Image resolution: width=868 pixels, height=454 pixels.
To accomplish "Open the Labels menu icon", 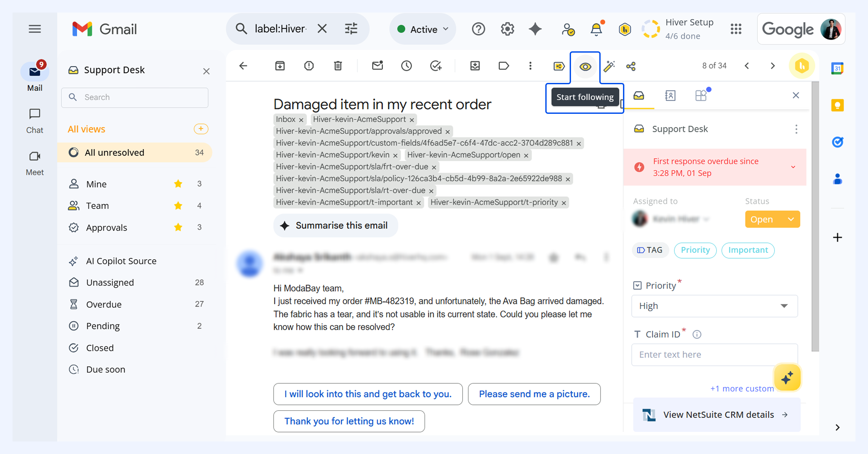I will [504, 66].
